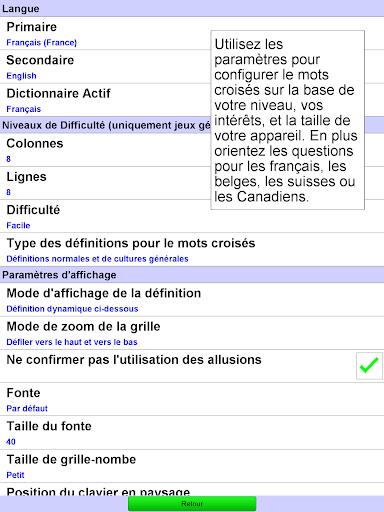Open Mode de zoom de la grille
The width and height of the screenshot is (384, 512).
[x=192, y=333]
